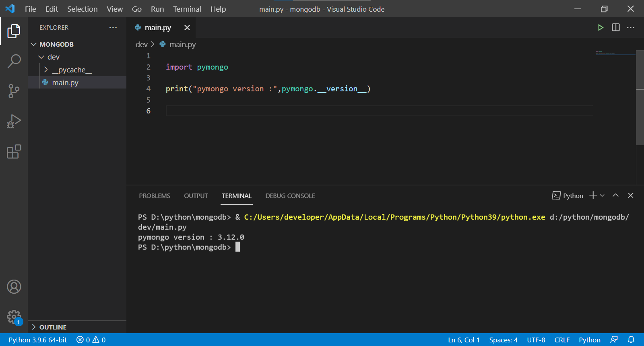
Task: Click the minimap code preview
Action: (615, 53)
